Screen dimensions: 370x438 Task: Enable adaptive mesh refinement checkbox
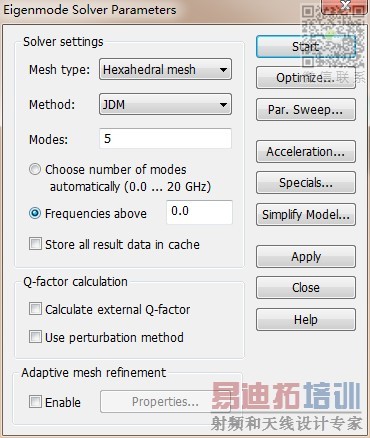pyautogui.click(x=35, y=402)
